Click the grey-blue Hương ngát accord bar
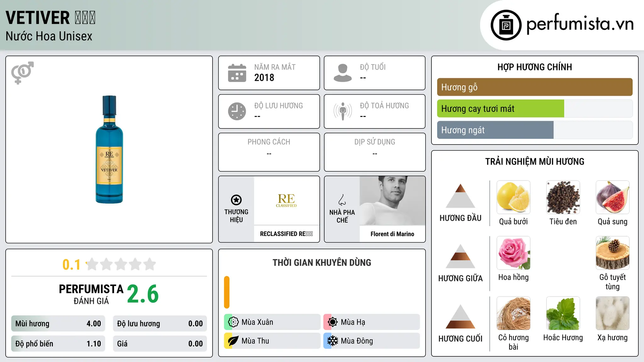The image size is (644, 362). pyautogui.click(x=495, y=130)
